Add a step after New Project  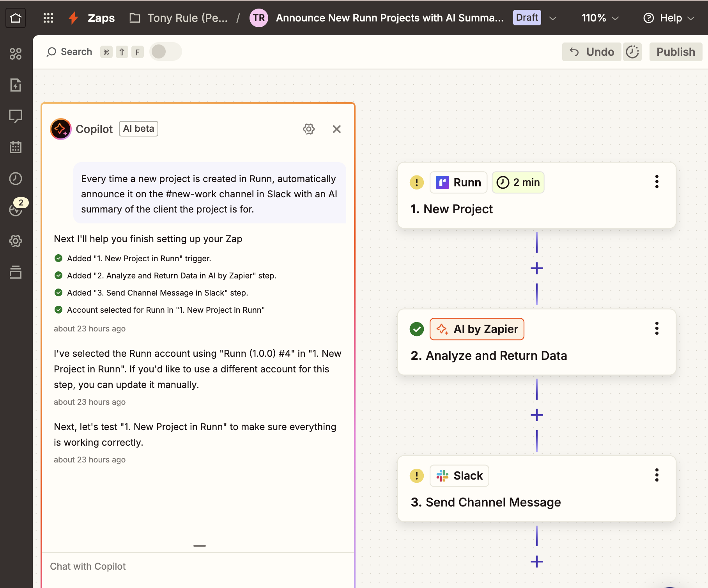point(537,268)
